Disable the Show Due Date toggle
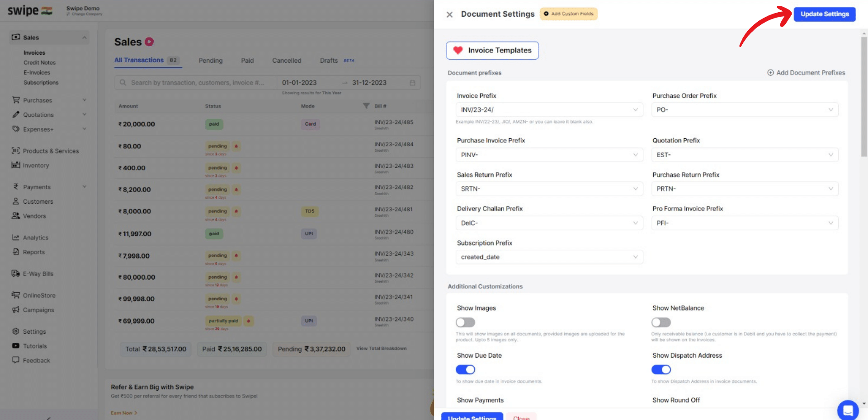The width and height of the screenshot is (868, 420). point(465,370)
